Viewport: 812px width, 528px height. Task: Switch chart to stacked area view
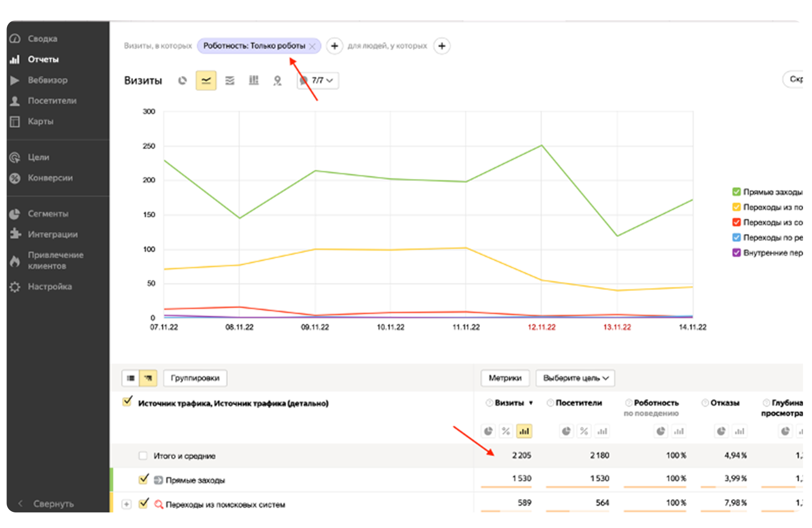point(230,80)
